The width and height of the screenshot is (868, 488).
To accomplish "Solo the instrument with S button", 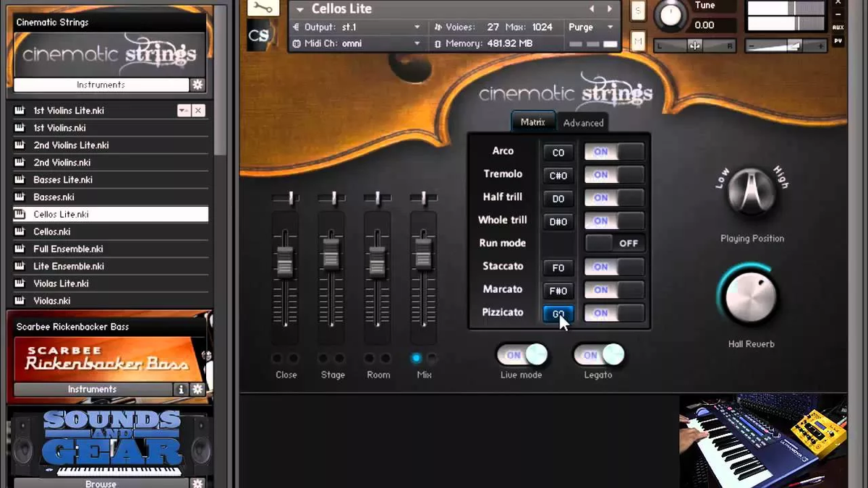I will coord(638,9).
